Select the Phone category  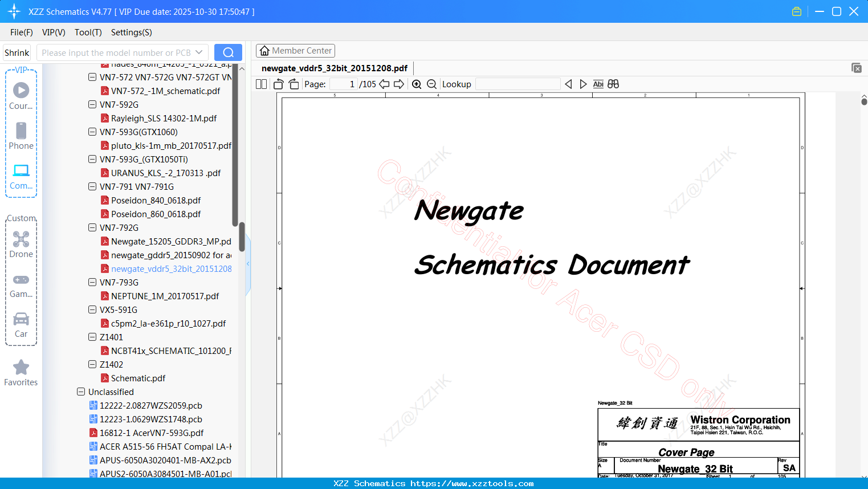tap(21, 136)
